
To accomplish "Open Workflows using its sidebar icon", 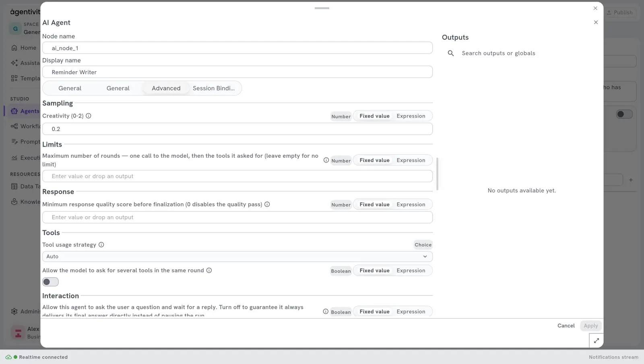I will point(14,126).
